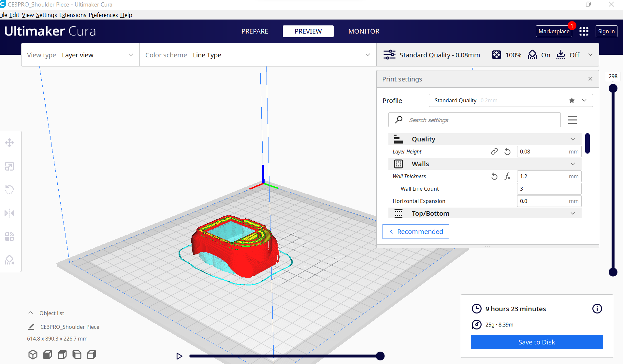
Task: Open the Extensions menu
Action: (x=73, y=15)
